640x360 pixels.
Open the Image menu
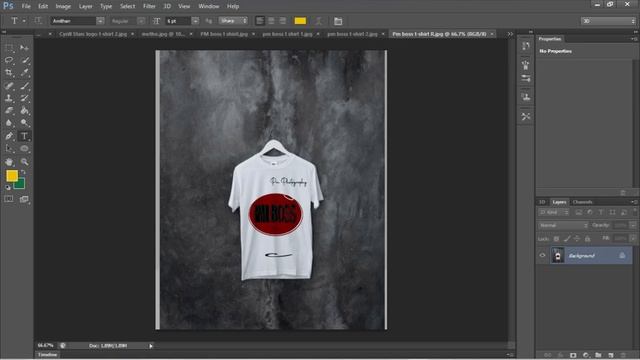pos(63,6)
